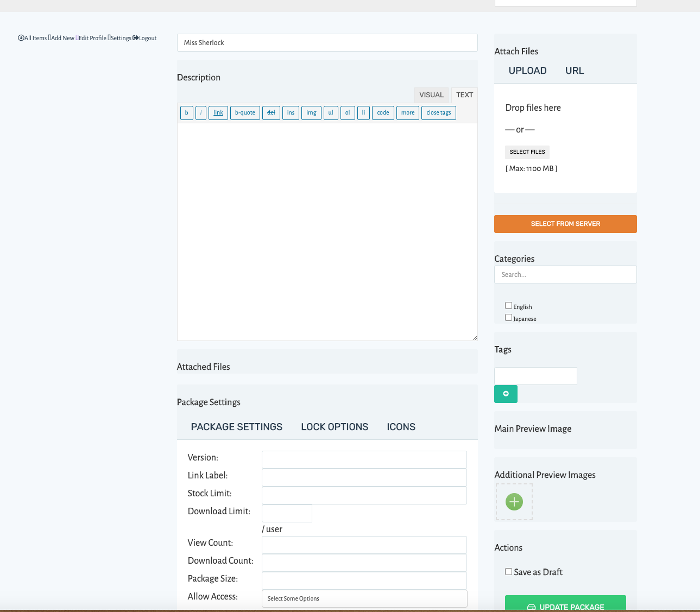Open the All Items link
The width and height of the screenshot is (700, 612).
33,38
